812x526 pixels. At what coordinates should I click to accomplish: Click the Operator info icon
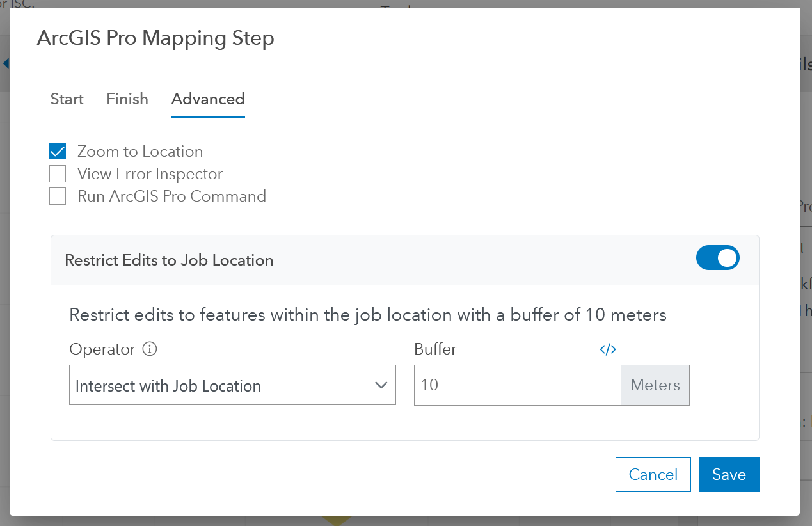pos(150,349)
